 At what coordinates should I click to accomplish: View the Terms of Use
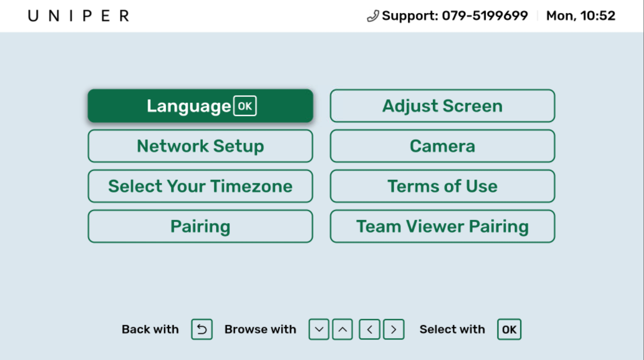(443, 186)
